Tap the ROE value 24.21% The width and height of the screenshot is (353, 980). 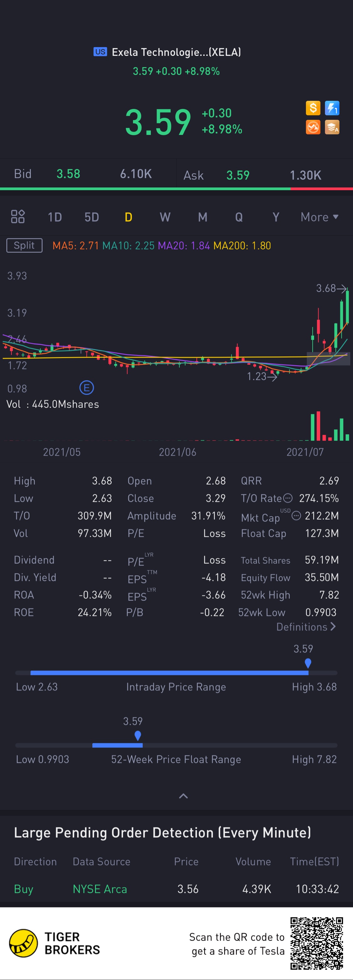pos(95,612)
